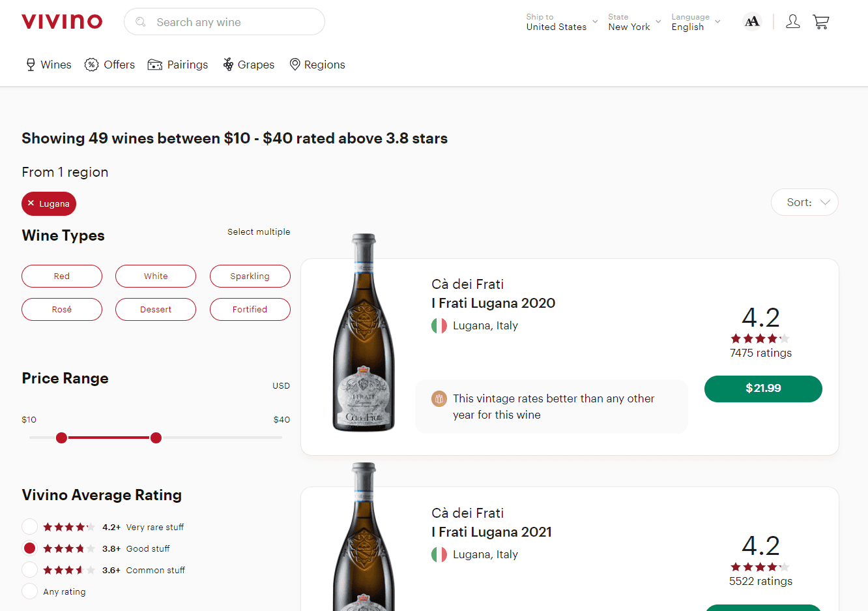
Task: Click the USD currency label
Action: tap(281, 385)
